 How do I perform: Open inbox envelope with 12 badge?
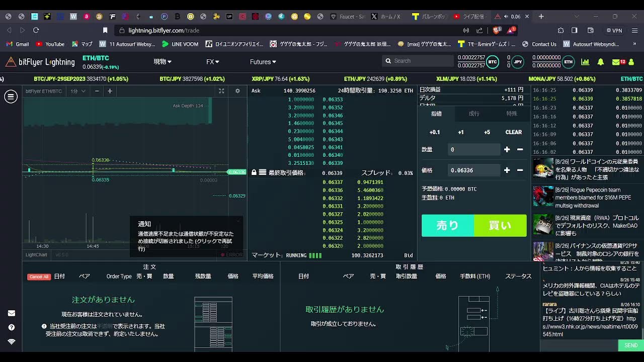coord(618,62)
